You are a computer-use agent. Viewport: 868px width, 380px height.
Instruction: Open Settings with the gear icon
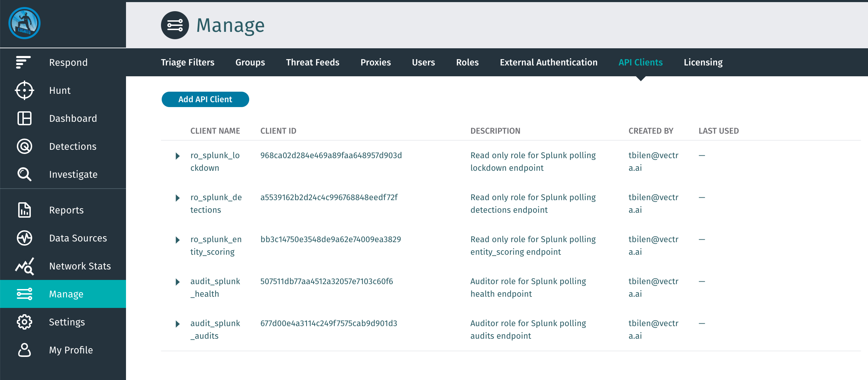point(24,322)
